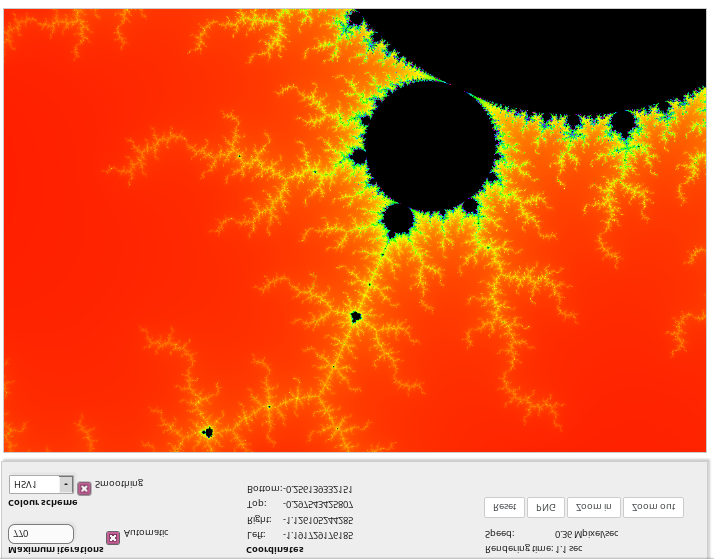Click the Speed reading in Mpixel/sec
Image resolution: width=714 pixels, height=559 pixels.
pyautogui.click(x=586, y=534)
